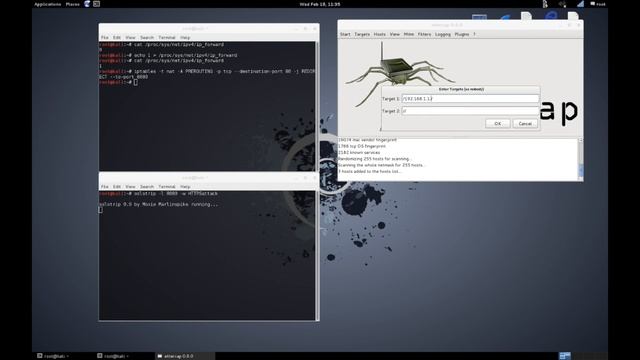Open the Iceweasel browser launcher in top panel
Image resolution: width=640 pixels, height=360 pixels.
(87, 4)
